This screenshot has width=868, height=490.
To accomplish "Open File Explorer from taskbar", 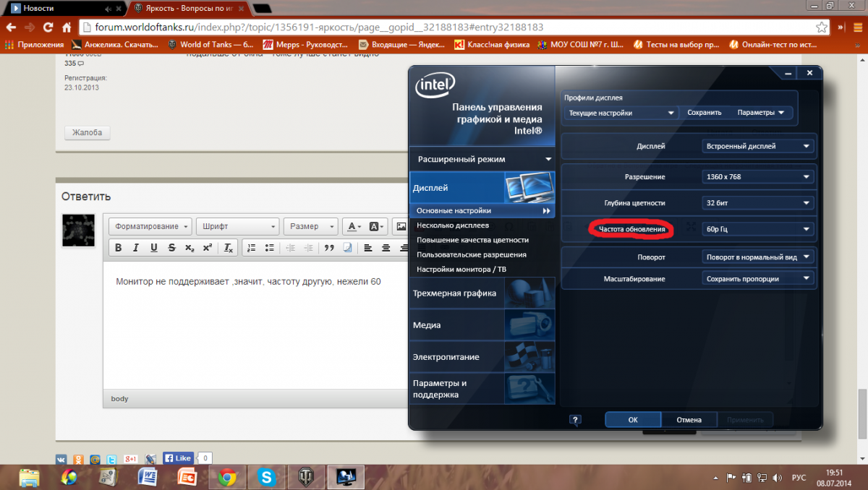I will tap(30, 478).
